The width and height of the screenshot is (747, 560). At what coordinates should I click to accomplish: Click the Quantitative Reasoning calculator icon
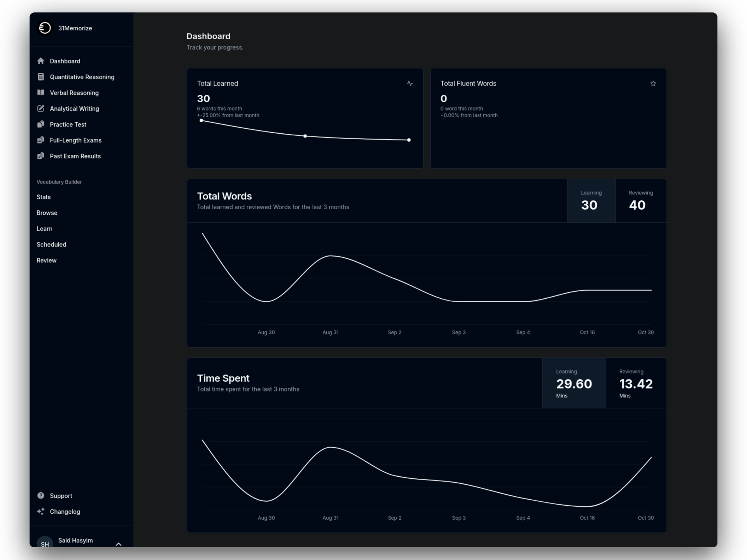(x=41, y=77)
